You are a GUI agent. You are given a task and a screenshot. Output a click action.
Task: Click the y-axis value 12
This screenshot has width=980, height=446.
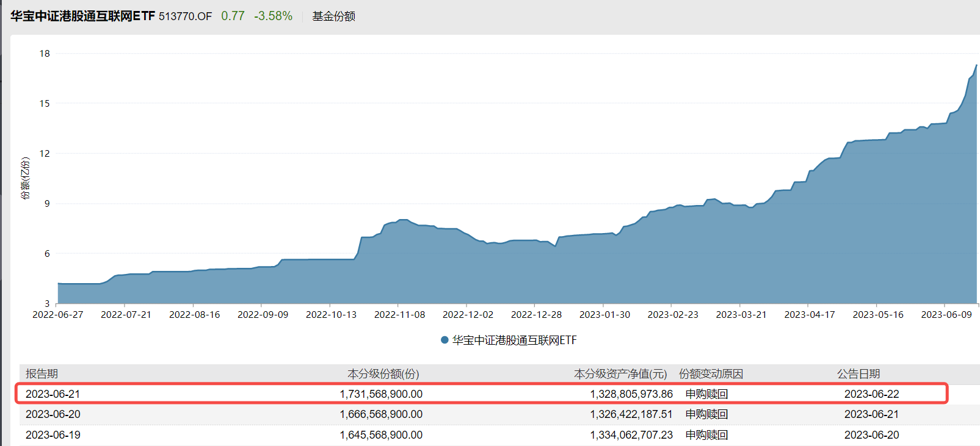(x=45, y=154)
